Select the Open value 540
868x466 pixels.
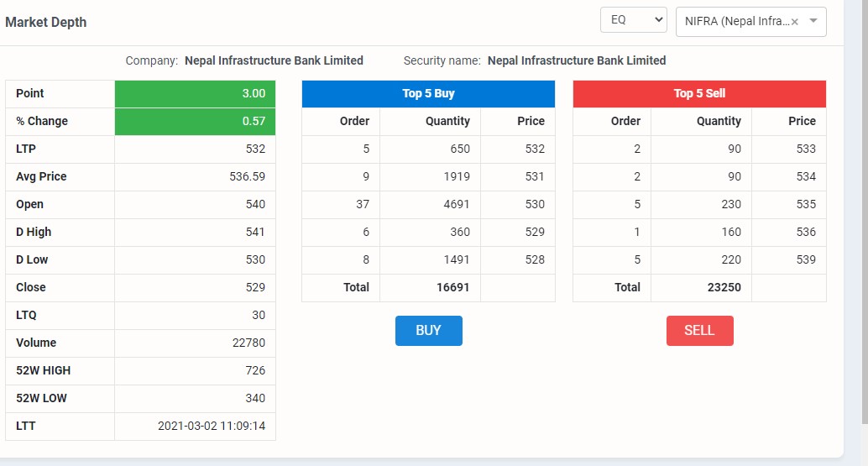(255, 204)
